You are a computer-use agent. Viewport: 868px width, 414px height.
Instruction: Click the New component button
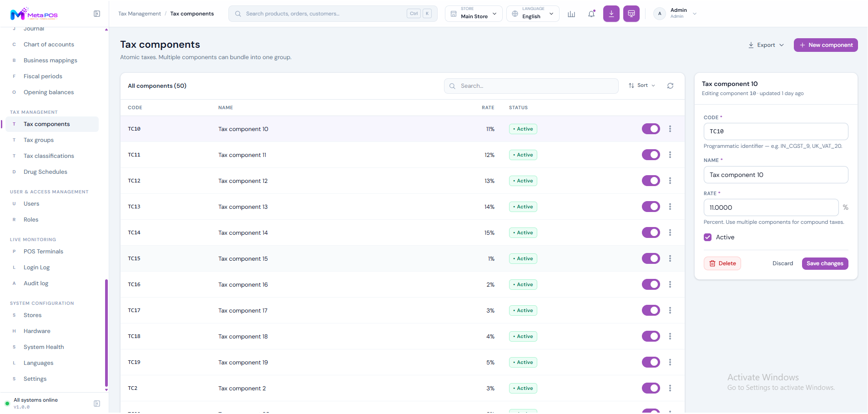[826, 45]
